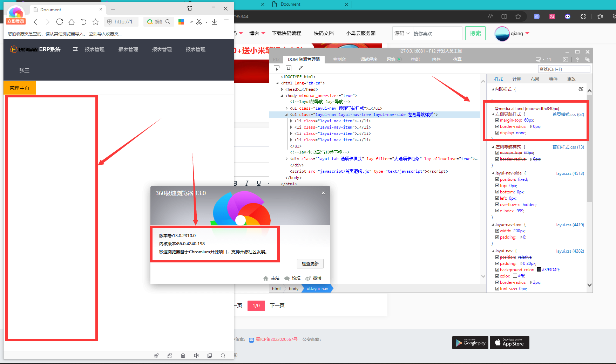Collapse the html node in DOM tree
The height and width of the screenshot is (364, 616).
(278, 83)
